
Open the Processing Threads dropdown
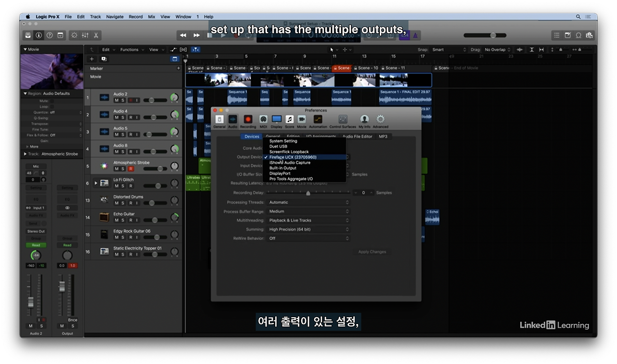click(308, 202)
